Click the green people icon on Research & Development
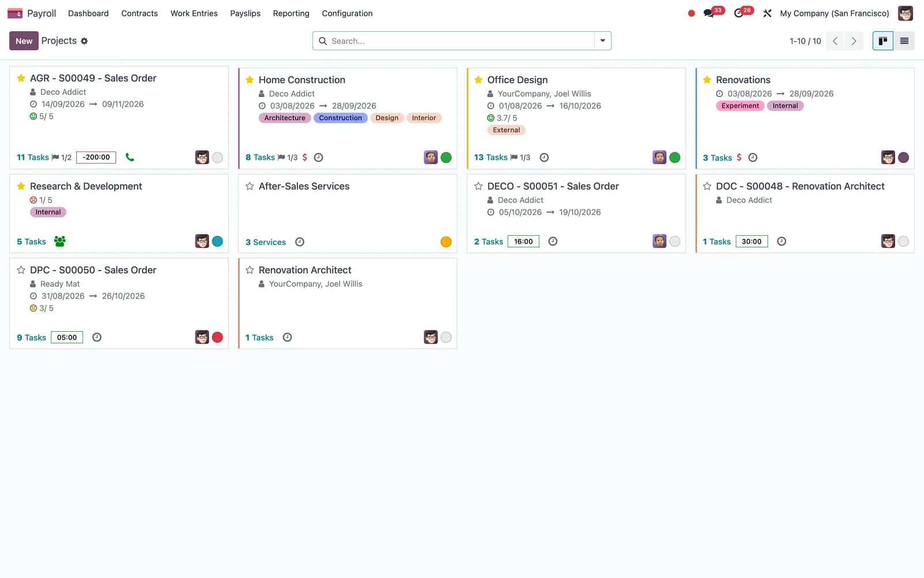The image size is (924, 578). pos(59,241)
